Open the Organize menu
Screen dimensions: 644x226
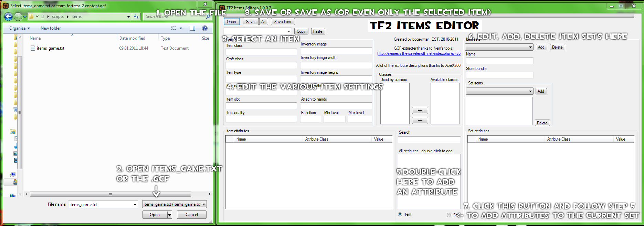pyautogui.click(x=19, y=28)
